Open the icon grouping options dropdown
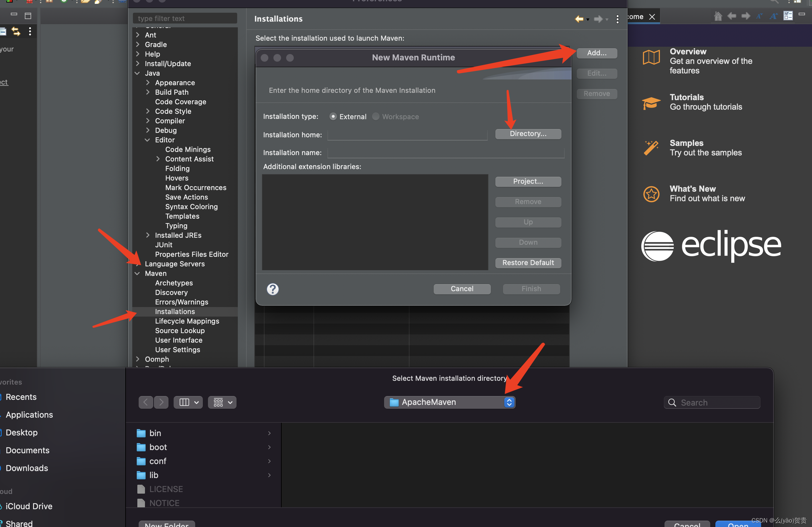812x527 pixels. [223, 402]
